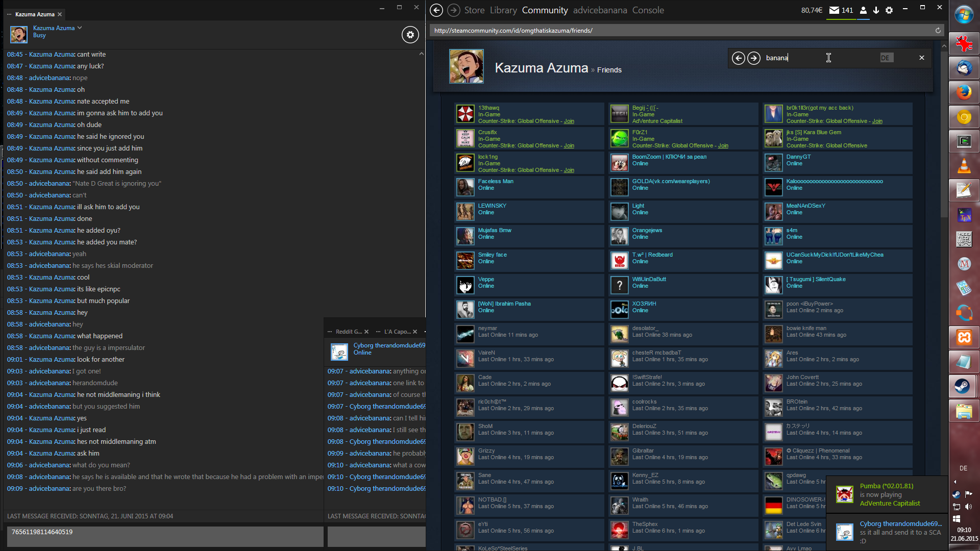Select the Reddit G... chat tab
This screenshot has width=980, height=551.
pos(349,332)
